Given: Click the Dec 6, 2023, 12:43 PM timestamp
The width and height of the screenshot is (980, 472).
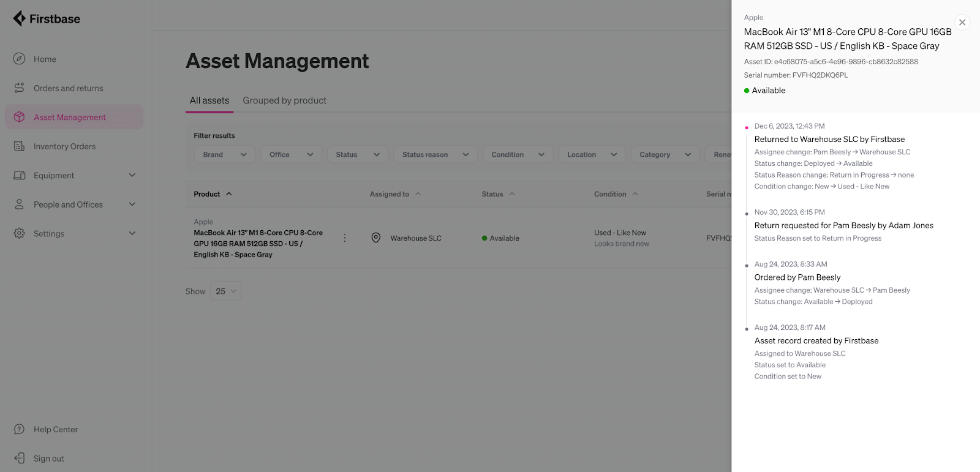Looking at the screenshot, I should (790, 126).
